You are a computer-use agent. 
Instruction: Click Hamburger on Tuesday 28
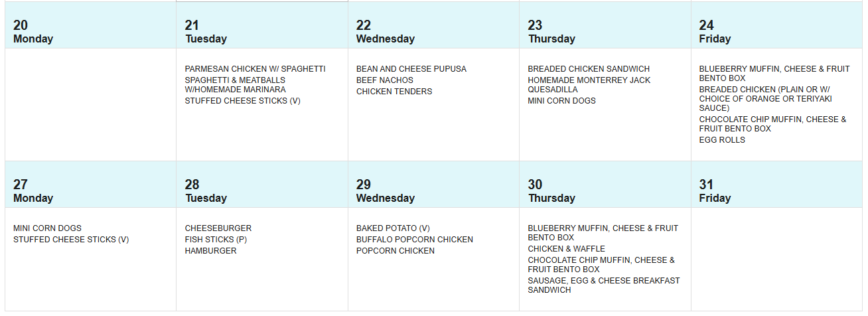click(x=210, y=251)
